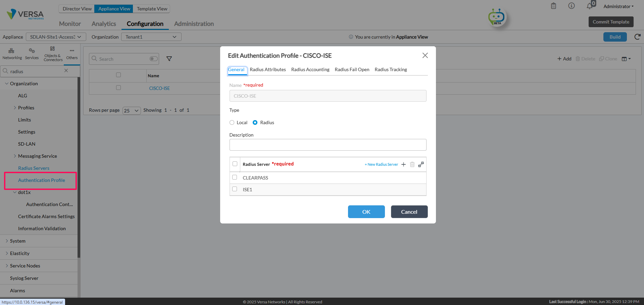The width and height of the screenshot is (644, 305).
Task: Open the Versa chatbot BETA assistant
Action: (x=497, y=17)
